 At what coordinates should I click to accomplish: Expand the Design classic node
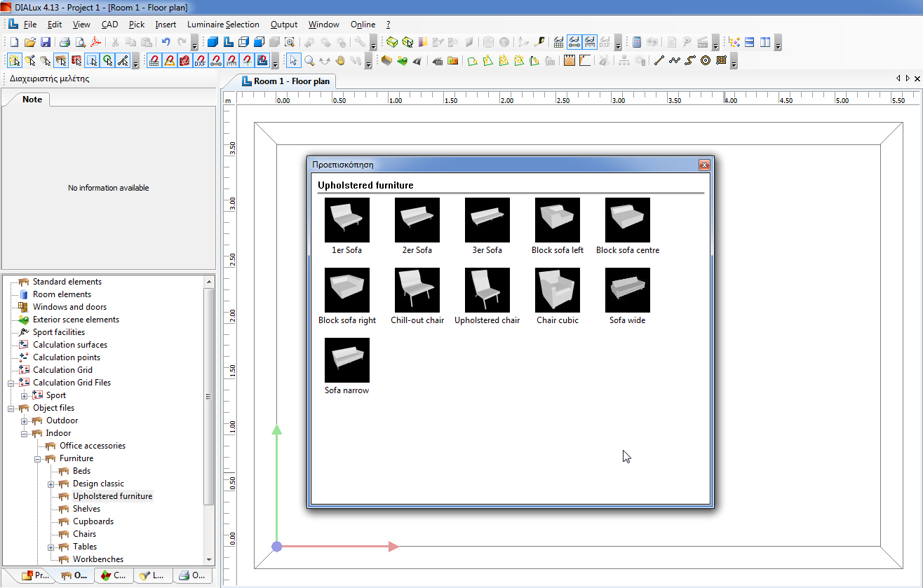click(50, 484)
